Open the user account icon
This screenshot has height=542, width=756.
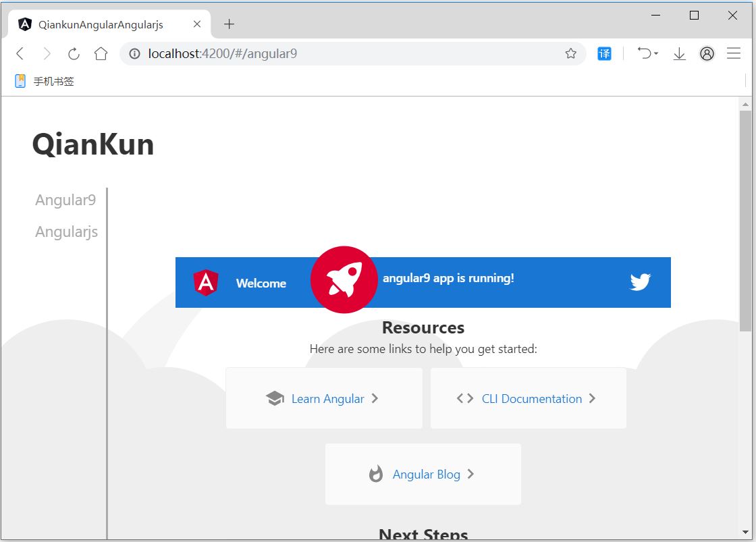click(707, 53)
